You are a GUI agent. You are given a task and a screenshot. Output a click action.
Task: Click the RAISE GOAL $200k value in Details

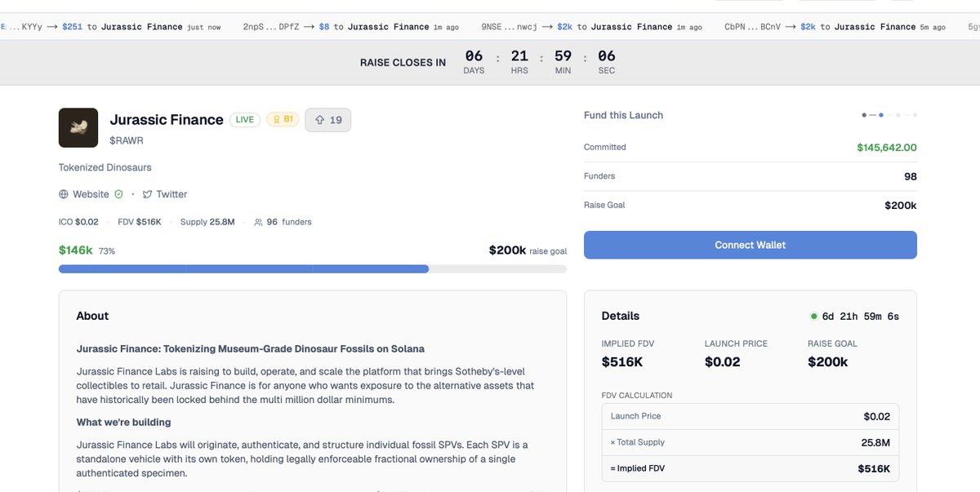pos(827,361)
